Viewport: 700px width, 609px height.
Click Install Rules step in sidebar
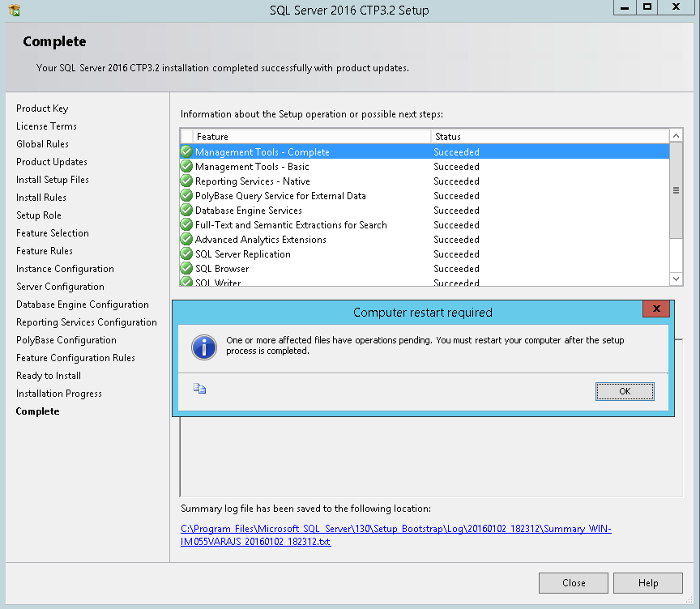tap(41, 198)
